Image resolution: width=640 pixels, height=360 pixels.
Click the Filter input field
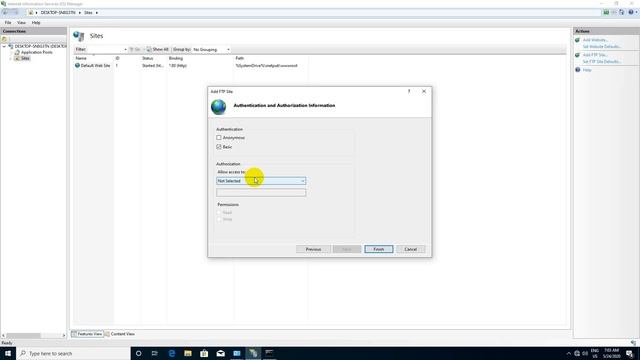point(105,49)
